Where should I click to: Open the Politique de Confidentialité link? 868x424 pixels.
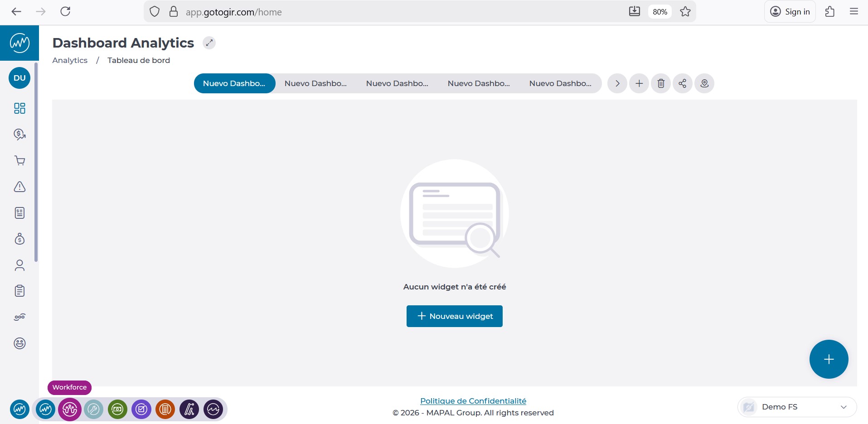[x=473, y=401]
